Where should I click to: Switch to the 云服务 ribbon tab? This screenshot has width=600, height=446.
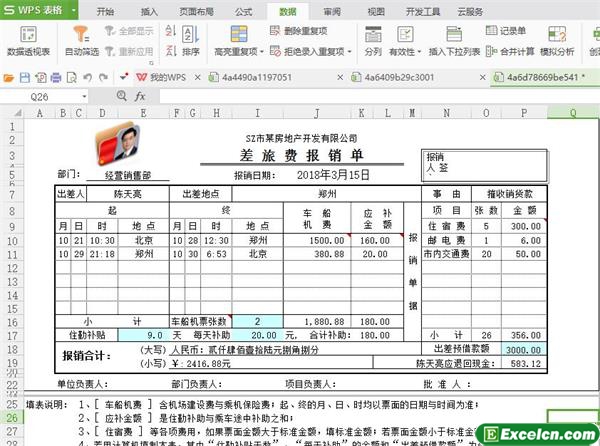pos(470,12)
